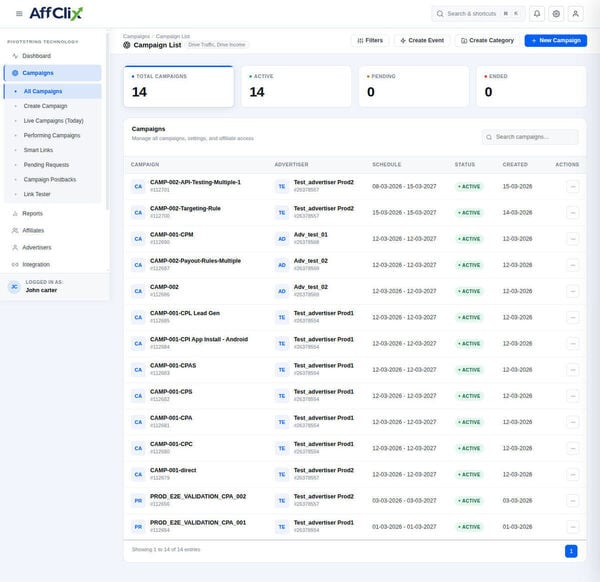Click the New Campaign button
This screenshot has height=582, width=600.
point(556,41)
